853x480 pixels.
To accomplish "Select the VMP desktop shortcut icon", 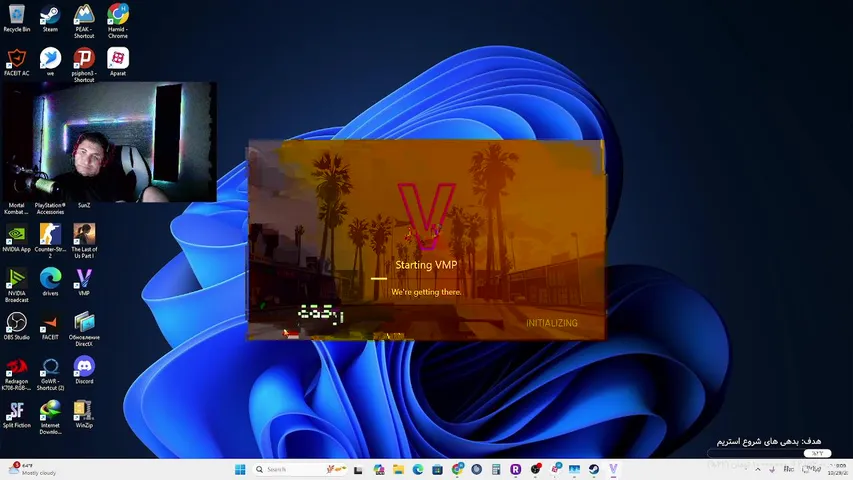I will point(84,282).
